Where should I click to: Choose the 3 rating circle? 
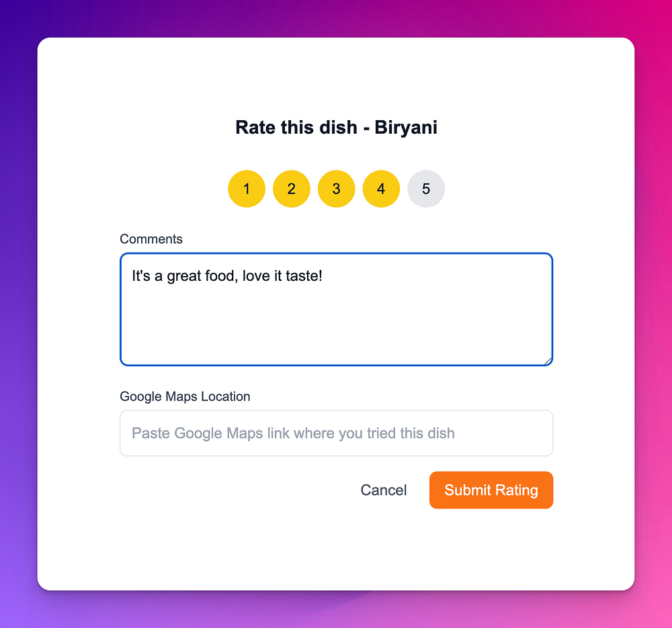pyautogui.click(x=336, y=189)
